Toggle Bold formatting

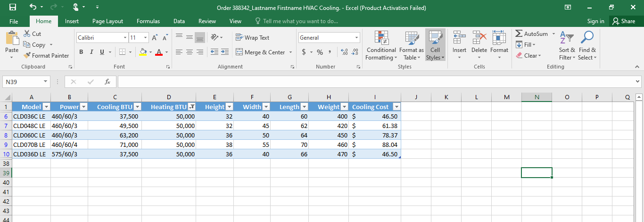[x=81, y=52]
